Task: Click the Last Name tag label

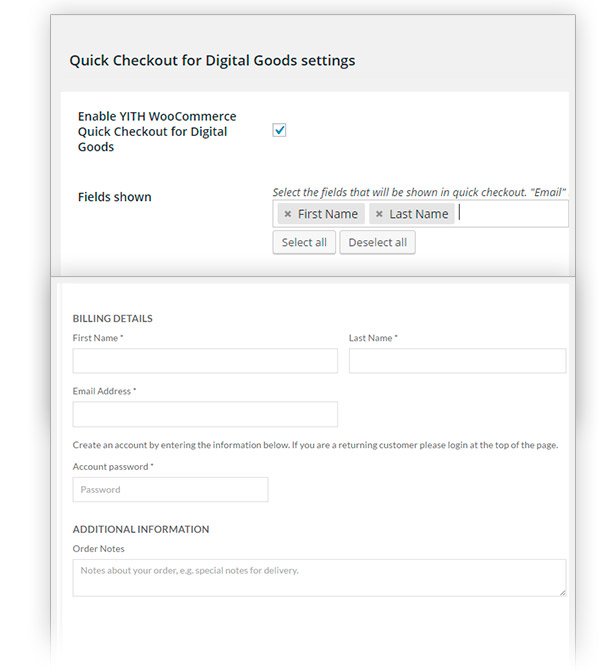Action: point(418,214)
